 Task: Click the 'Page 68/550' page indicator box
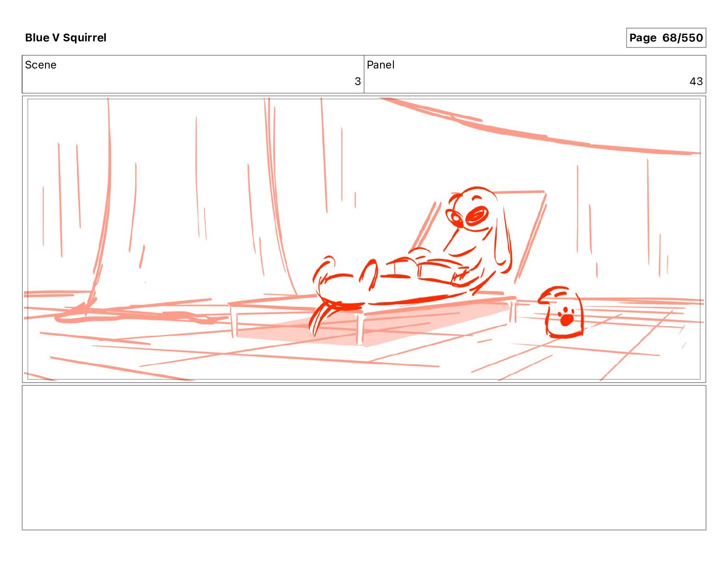[x=666, y=38]
